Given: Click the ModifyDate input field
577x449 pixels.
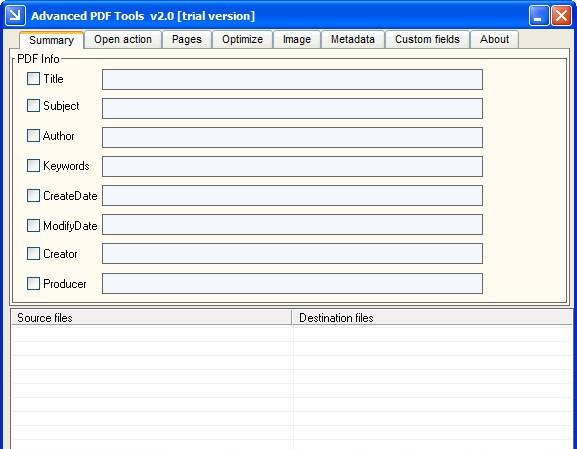Looking at the screenshot, I should (x=293, y=224).
